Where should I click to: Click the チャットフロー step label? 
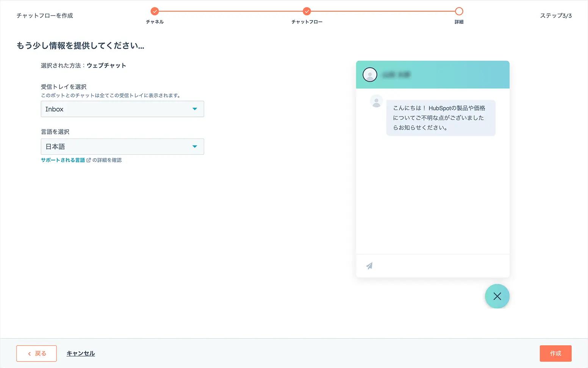(x=307, y=22)
